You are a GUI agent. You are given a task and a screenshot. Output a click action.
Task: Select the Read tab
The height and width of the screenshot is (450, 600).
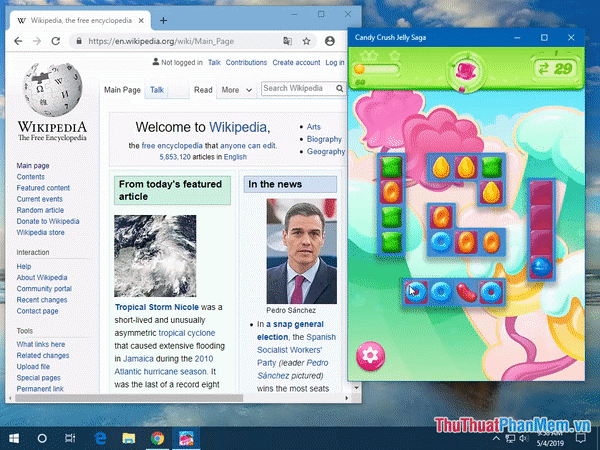pos(203,90)
